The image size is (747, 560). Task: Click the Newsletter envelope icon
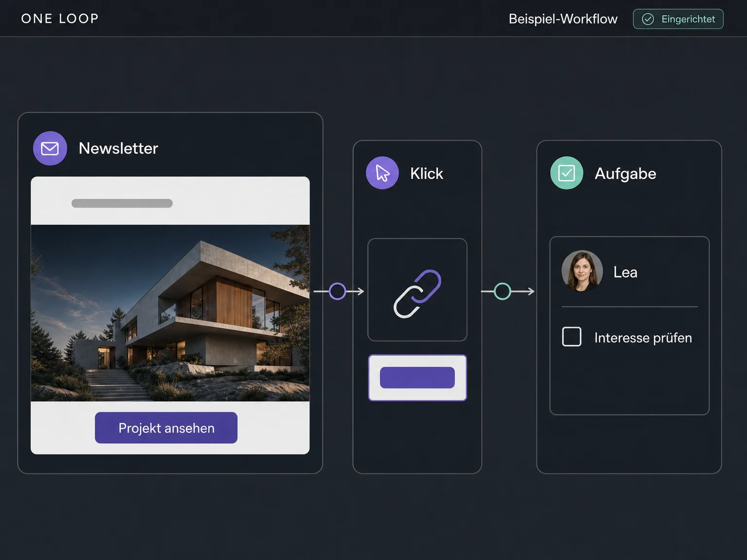tap(50, 148)
